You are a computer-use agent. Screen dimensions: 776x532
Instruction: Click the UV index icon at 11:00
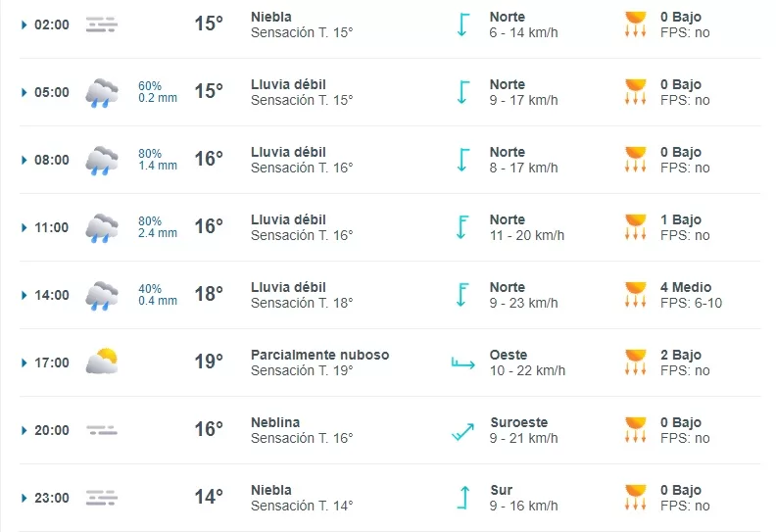click(636, 227)
